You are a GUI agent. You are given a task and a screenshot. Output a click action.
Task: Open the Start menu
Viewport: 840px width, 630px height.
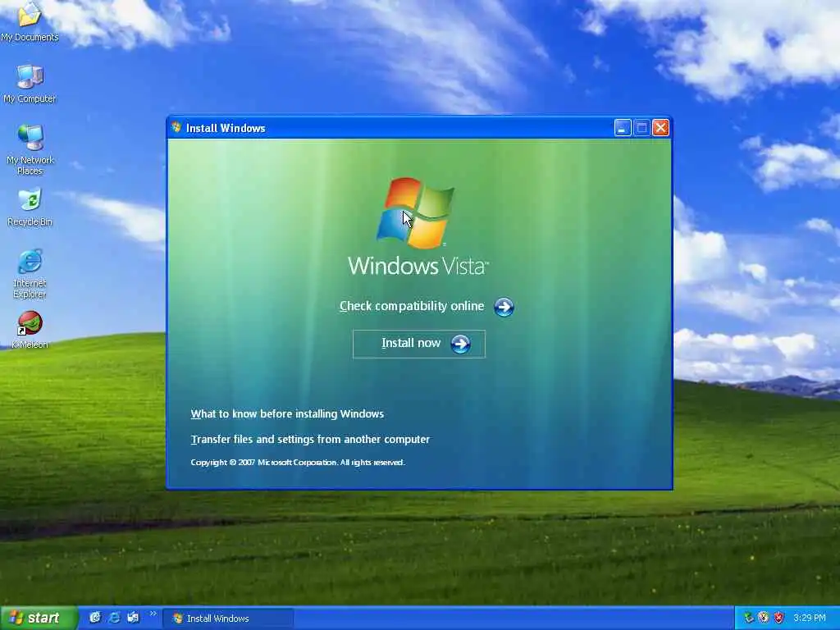pos(39,618)
